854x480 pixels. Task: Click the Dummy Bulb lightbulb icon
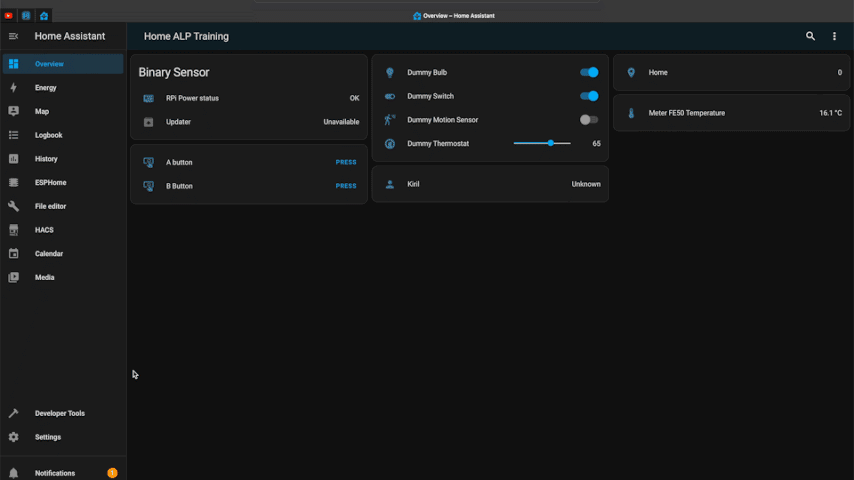(x=390, y=72)
